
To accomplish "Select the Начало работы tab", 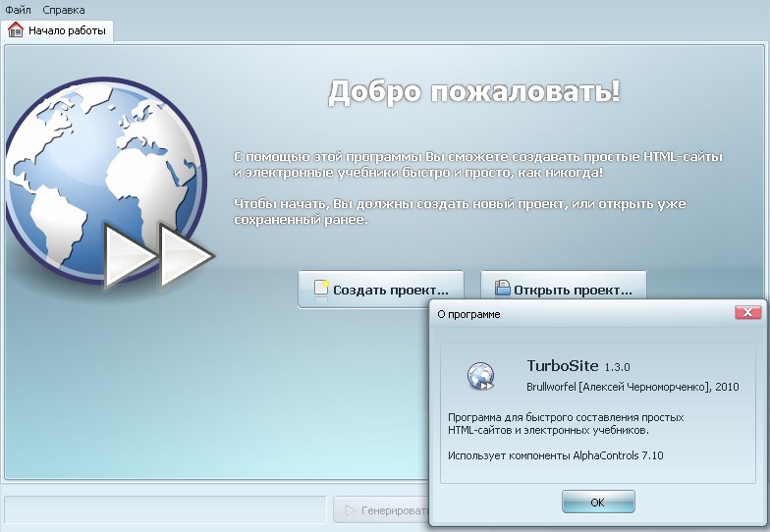I will [x=57, y=30].
